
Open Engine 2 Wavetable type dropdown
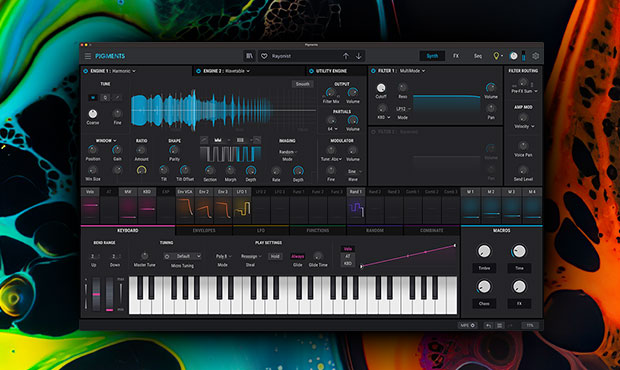tap(237, 71)
